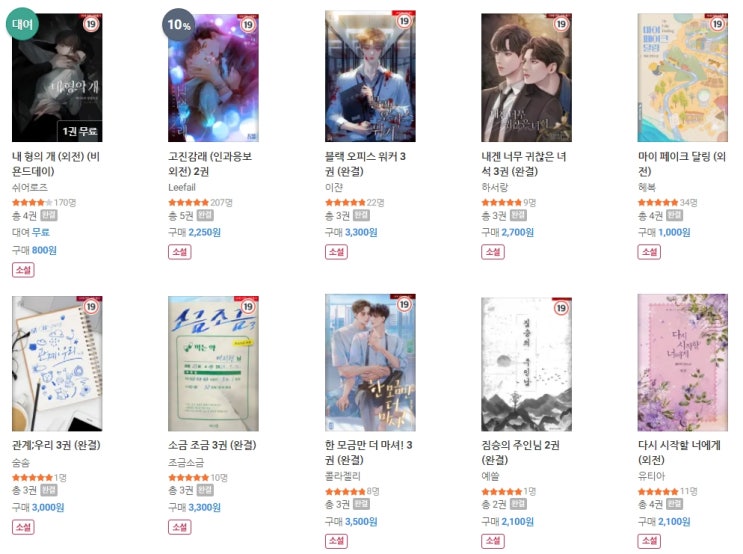Click the 대여 무료 rental price
The width and height of the screenshot is (743, 554).
[31, 232]
